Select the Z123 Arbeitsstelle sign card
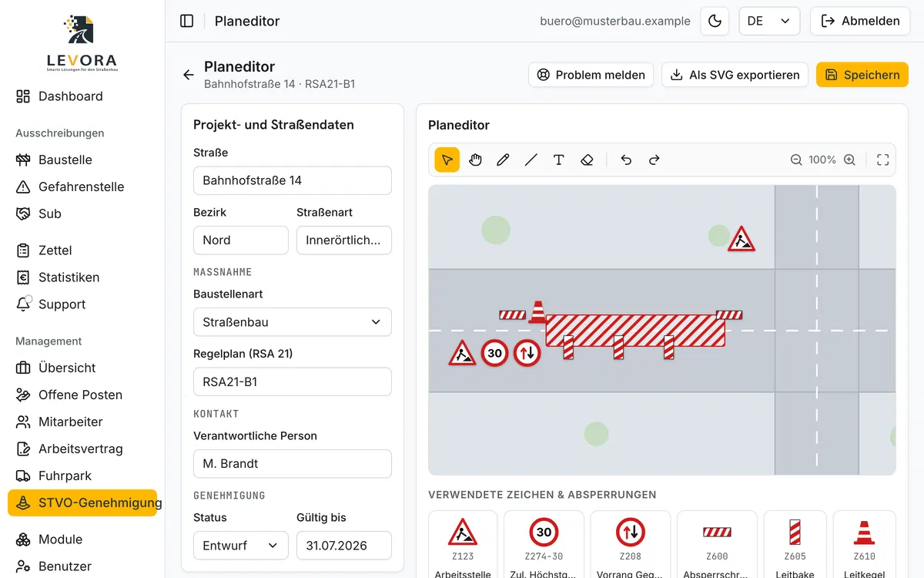Screen dimensions: 924x578 coord(463,545)
